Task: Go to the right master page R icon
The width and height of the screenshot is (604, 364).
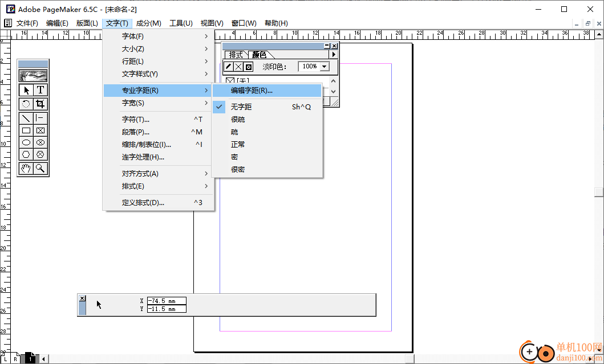Action: click(x=15, y=359)
